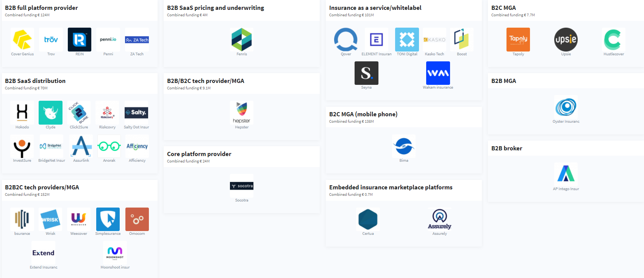Click the 'Combined funding € 124M' text
644x278 pixels.
[x=27, y=15]
